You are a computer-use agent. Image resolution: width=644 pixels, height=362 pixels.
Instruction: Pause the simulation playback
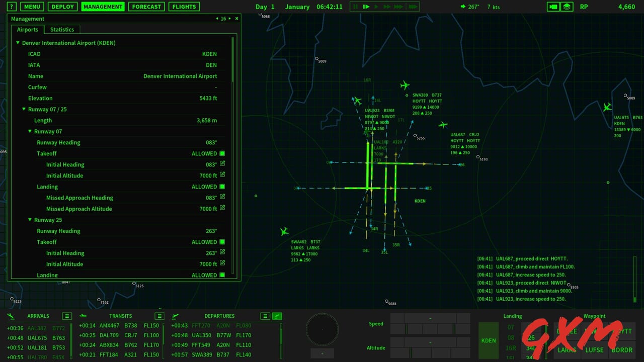[x=356, y=7]
